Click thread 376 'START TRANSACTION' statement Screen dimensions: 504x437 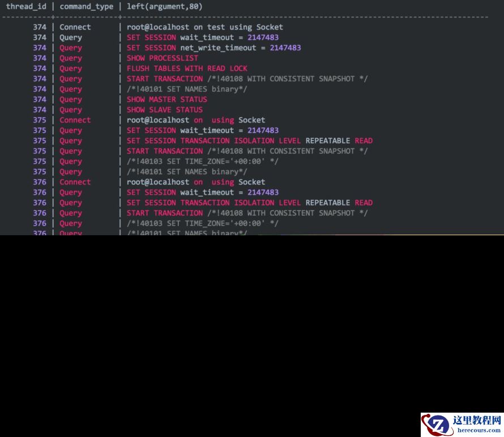(x=247, y=213)
